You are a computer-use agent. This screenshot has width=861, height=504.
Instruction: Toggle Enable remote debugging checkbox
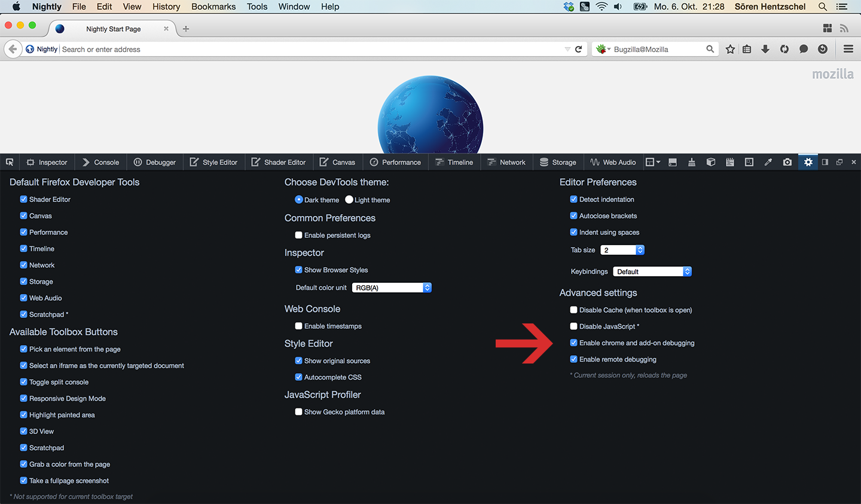tap(573, 359)
